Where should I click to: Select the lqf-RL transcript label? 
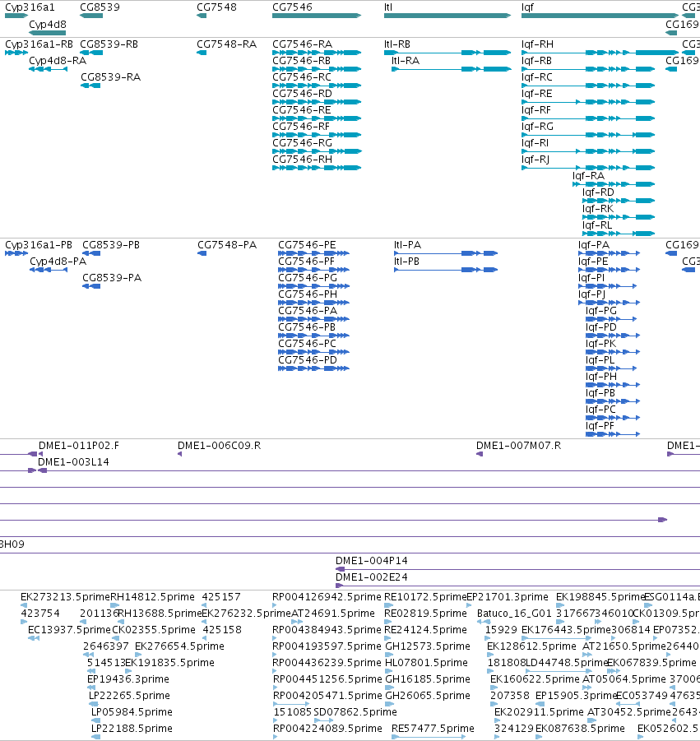(x=597, y=225)
